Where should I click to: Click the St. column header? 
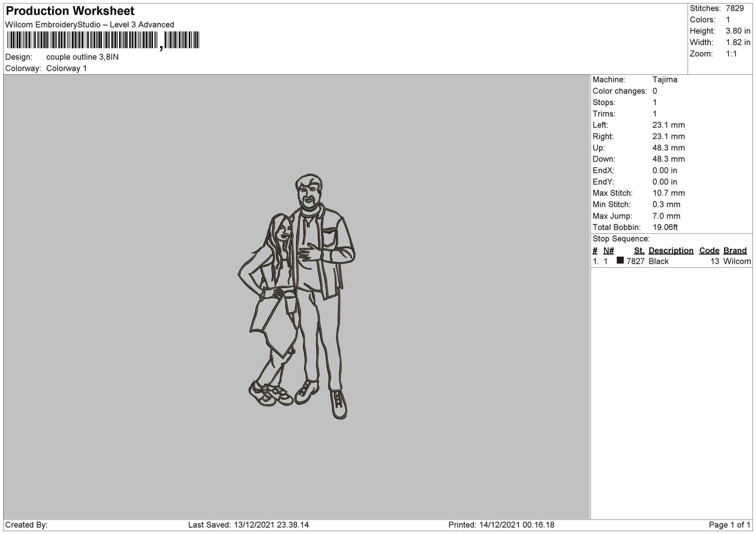click(x=639, y=251)
